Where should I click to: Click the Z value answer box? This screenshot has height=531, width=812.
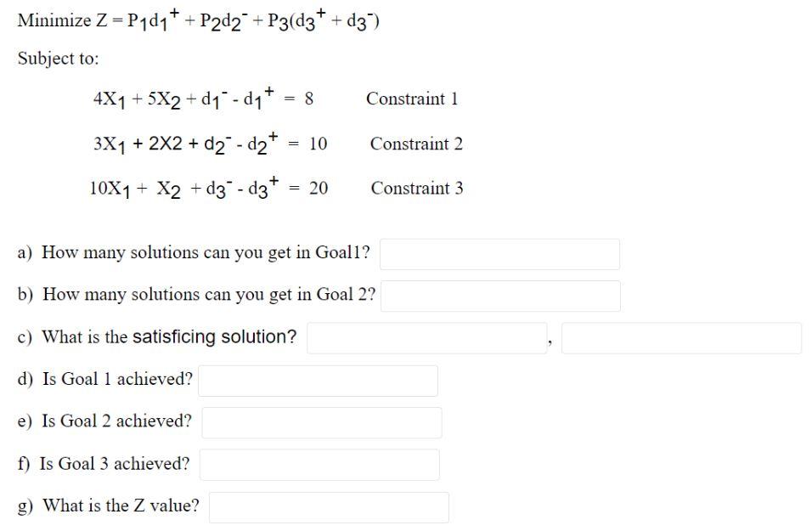(330, 506)
